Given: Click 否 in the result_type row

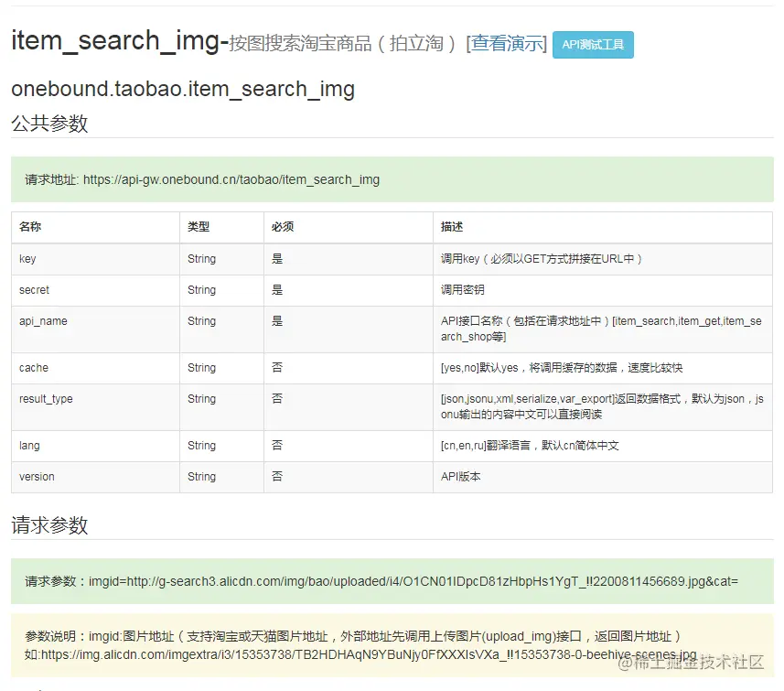Looking at the screenshot, I should [277, 399].
